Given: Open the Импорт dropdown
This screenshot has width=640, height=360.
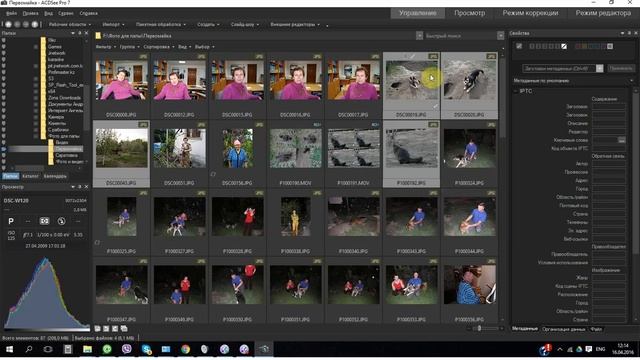Looking at the screenshot, I should pos(113,24).
